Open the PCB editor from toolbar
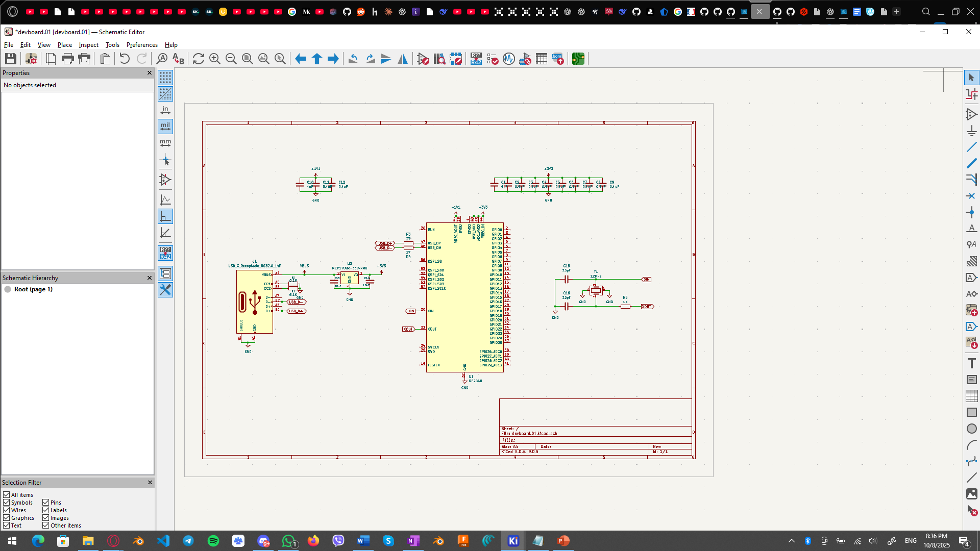 [578, 59]
